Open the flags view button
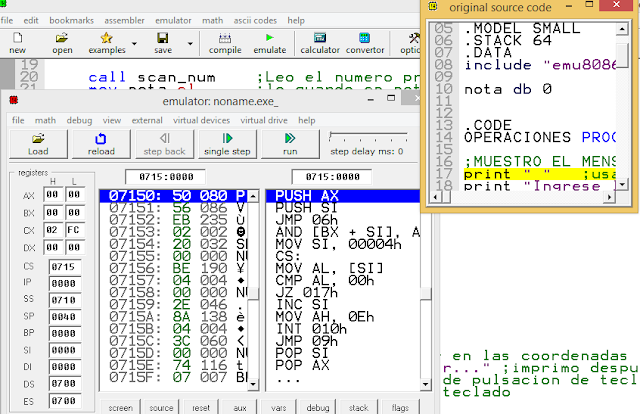 click(400, 407)
